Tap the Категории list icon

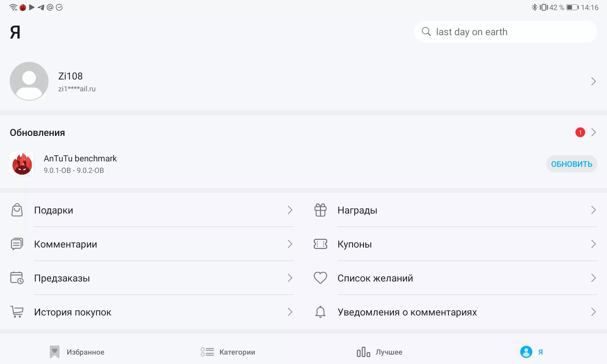point(207,352)
